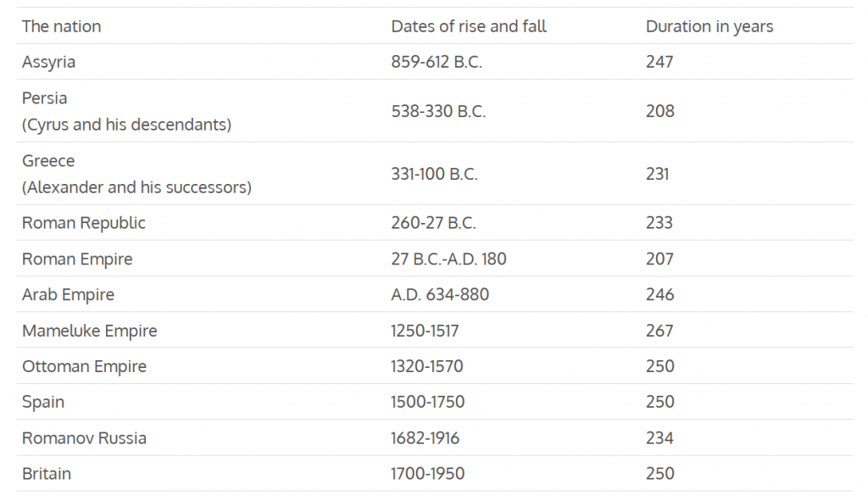The image size is (868, 501).
Task: Click the Britain row label
Action: (47, 474)
